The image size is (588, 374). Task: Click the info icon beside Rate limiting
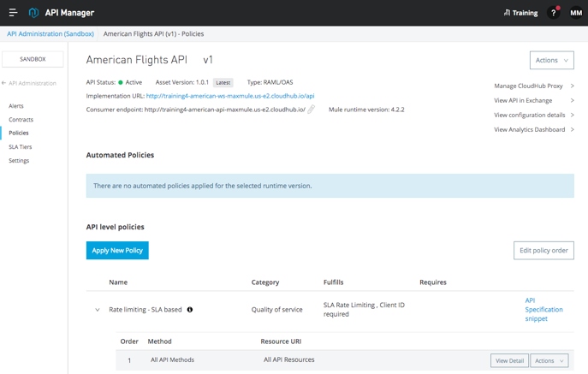[x=190, y=310]
